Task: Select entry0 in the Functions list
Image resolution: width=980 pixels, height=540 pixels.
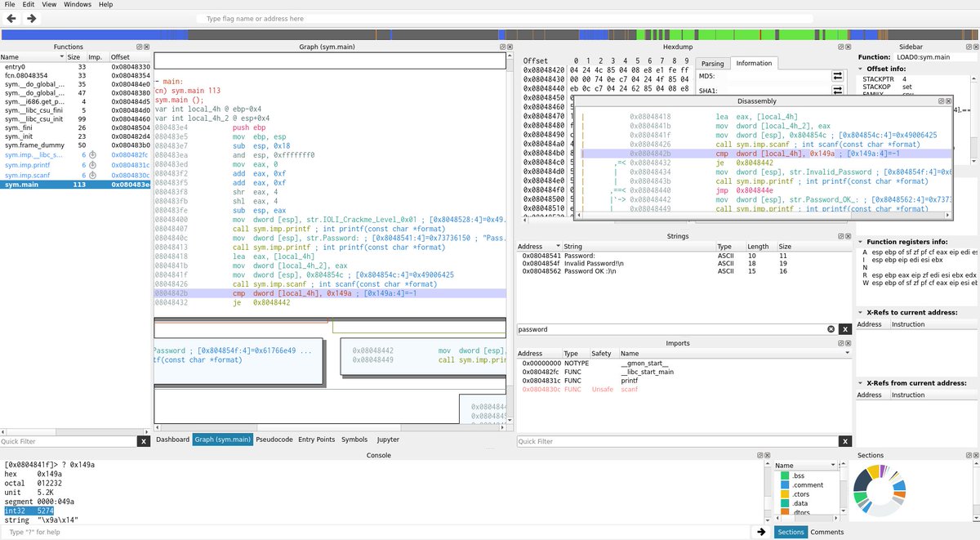Action: tap(75, 66)
